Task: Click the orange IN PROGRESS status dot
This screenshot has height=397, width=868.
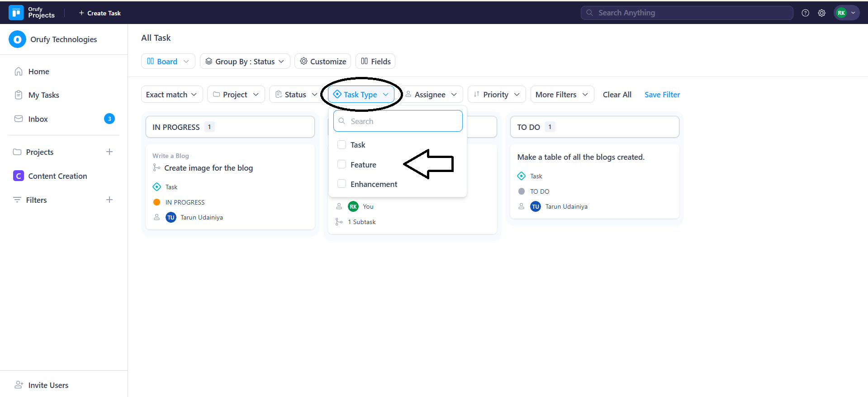Action: [x=157, y=202]
